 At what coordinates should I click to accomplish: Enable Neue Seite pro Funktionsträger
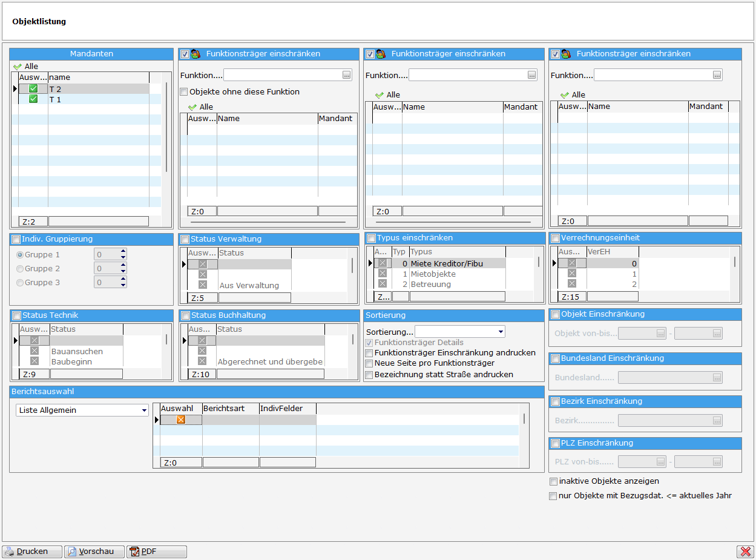369,363
